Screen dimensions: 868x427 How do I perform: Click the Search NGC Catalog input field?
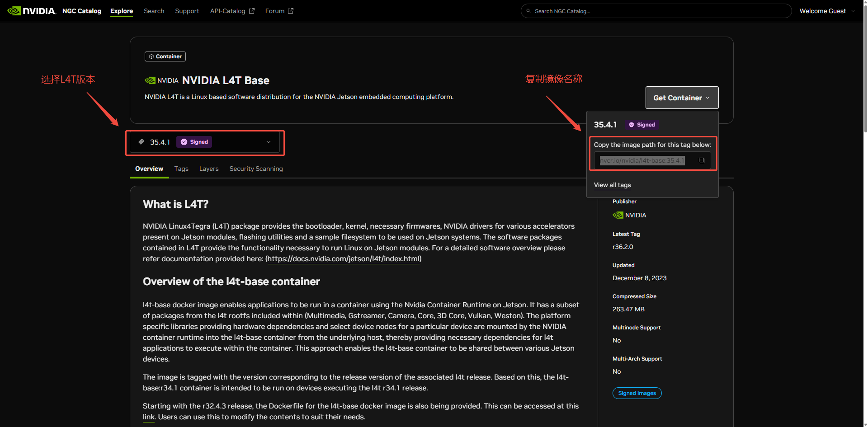(656, 11)
